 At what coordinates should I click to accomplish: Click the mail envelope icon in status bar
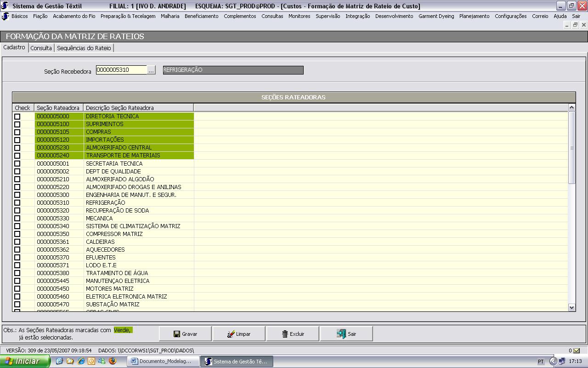click(576, 351)
